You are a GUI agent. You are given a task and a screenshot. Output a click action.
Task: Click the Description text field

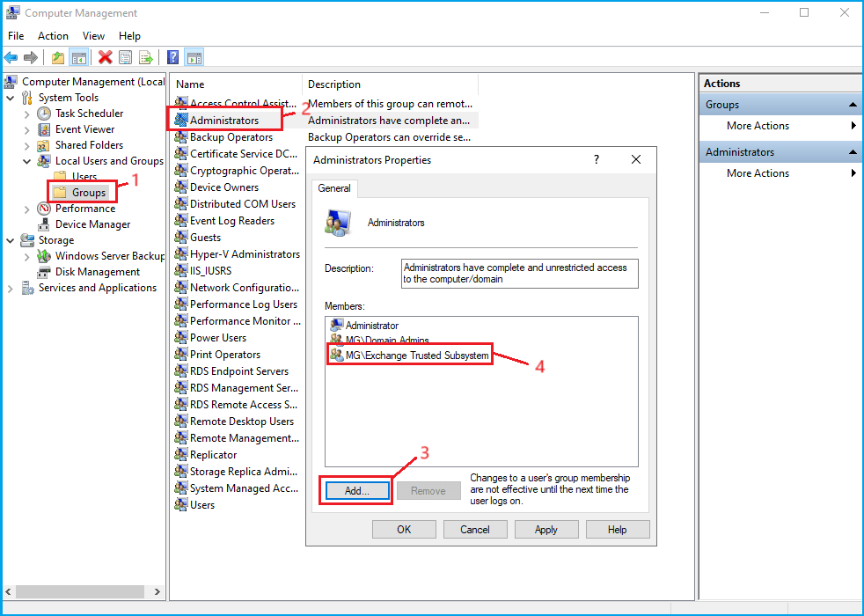click(x=519, y=273)
